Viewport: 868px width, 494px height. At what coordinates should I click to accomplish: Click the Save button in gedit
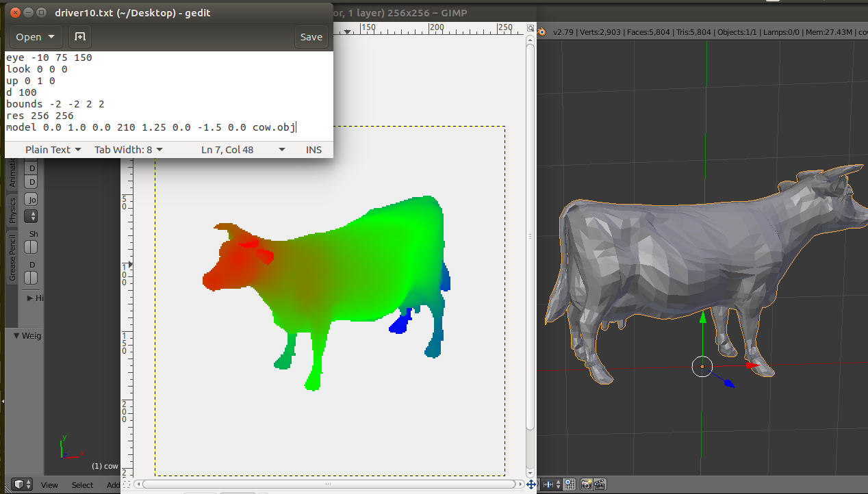[311, 36]
